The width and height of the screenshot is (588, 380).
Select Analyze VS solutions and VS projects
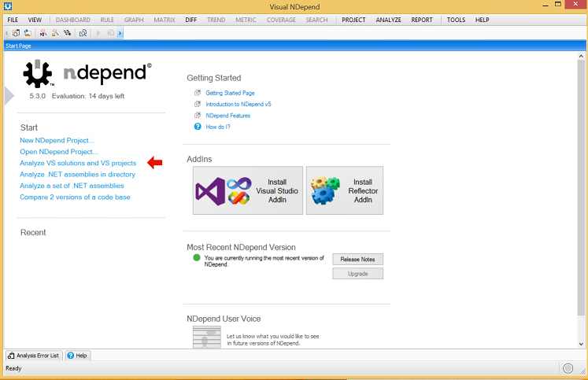pos(78,163)
